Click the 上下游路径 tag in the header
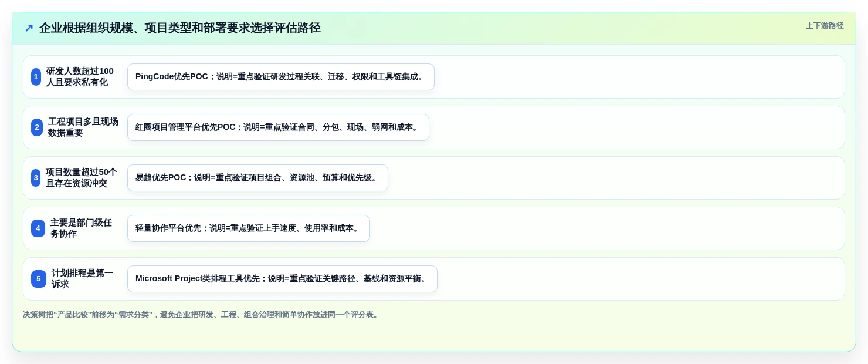 (825, 26)
